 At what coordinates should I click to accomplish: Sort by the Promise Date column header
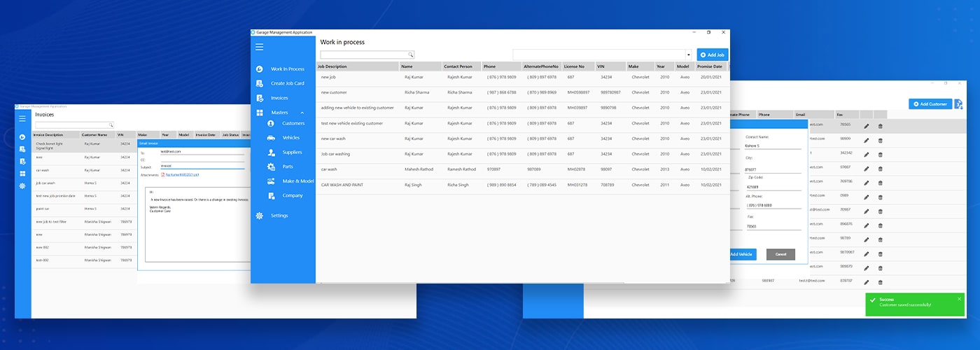point(710,66)
